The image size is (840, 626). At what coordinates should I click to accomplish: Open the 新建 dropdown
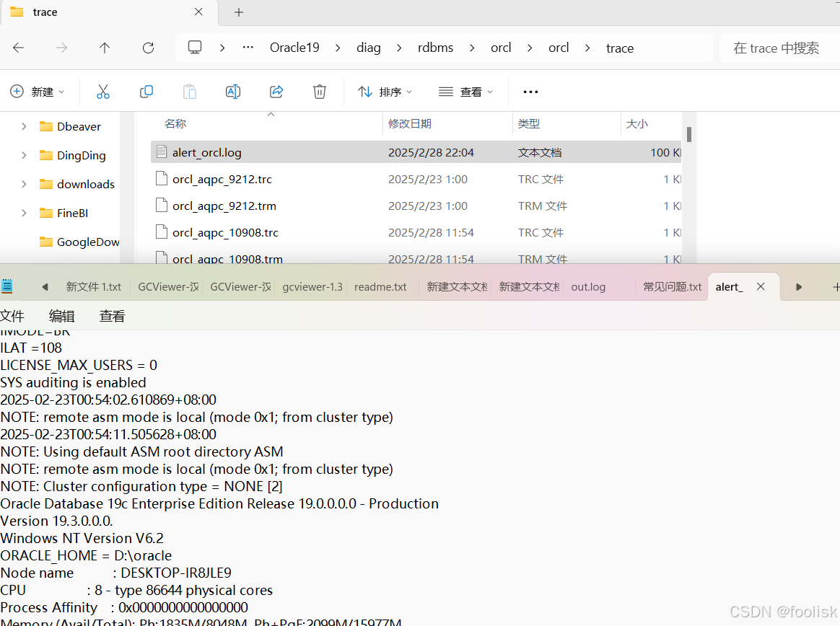(x=38, y=92)
